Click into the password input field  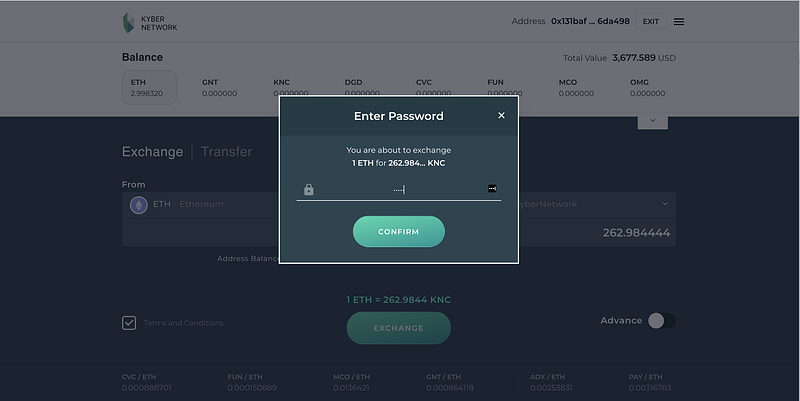coord(400,189)
